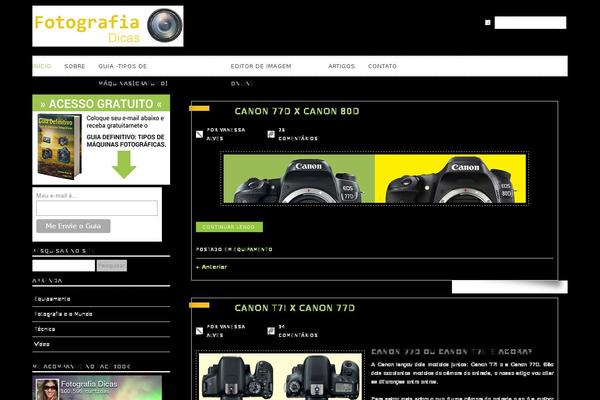Click author icon on Canon 77D x 80D post
This screenshot has width=600, height=400.
click(x=199, y=134)
